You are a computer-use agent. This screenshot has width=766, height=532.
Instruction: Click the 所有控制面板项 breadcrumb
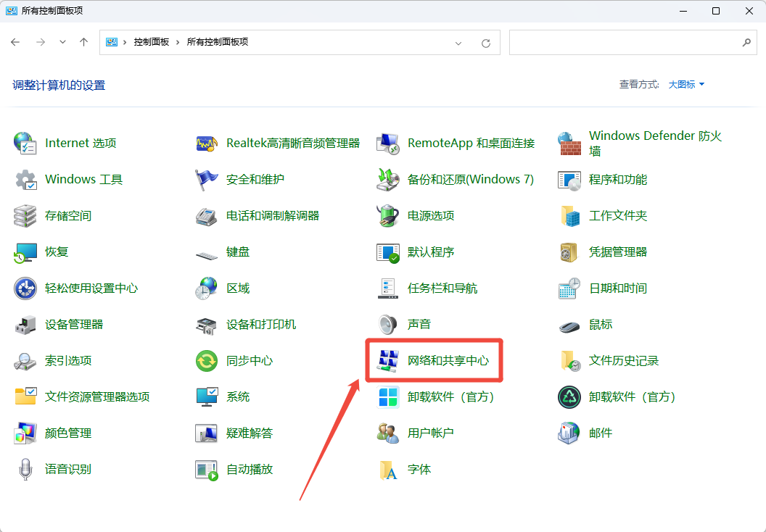(x=218, y=42)
